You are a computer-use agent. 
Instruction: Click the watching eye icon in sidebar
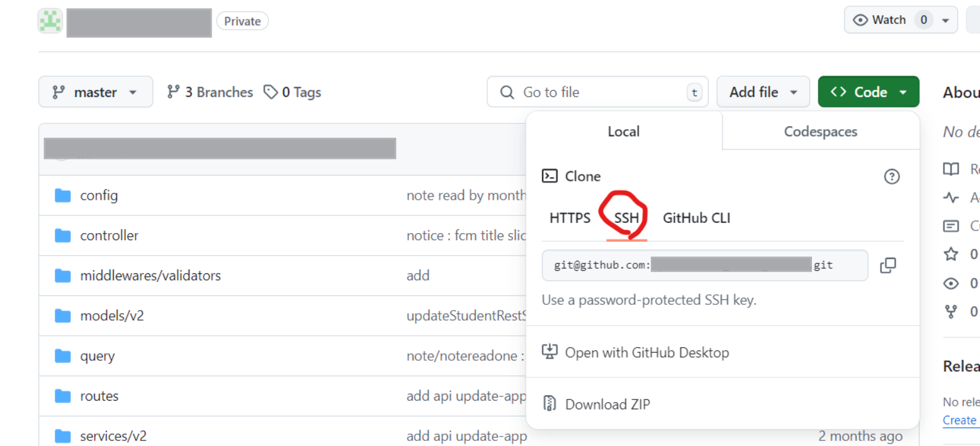pos(951,283)
